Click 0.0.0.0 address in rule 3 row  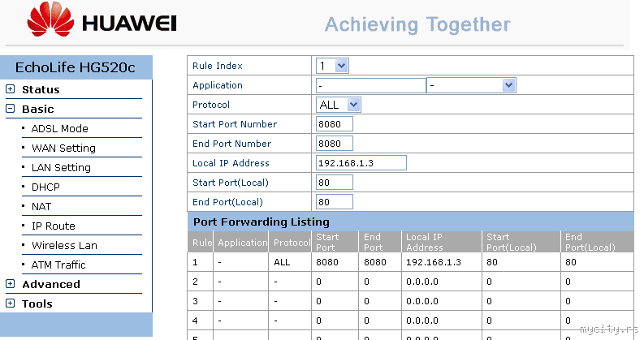[x=421, y=301]
